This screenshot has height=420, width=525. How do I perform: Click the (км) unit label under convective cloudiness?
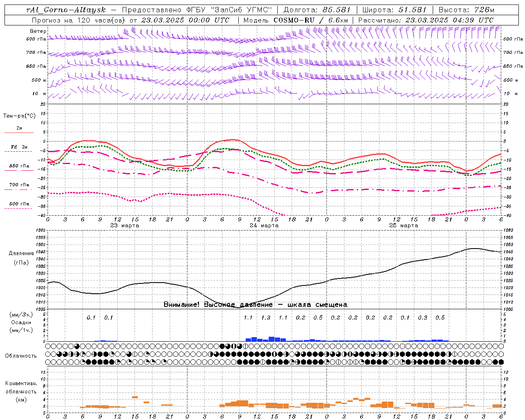tap(21, 399)
